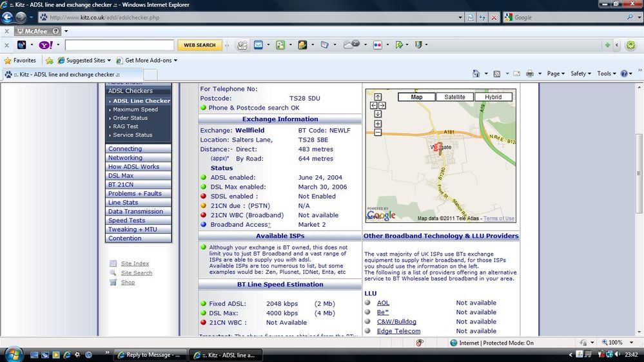The width and height of the screenshot is (644, 362).
Task: Click the WEB SEARCH button
Action: click(200, 44)
